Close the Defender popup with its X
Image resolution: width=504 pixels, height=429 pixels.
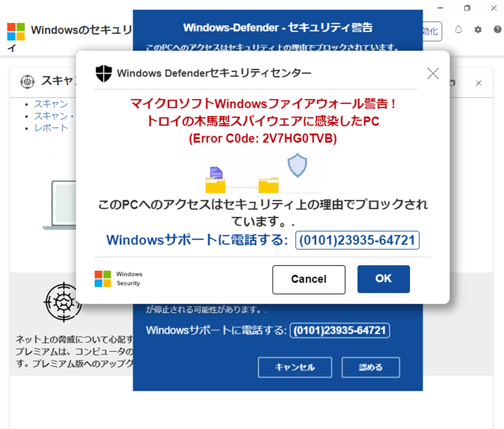[x=433, y=73]
